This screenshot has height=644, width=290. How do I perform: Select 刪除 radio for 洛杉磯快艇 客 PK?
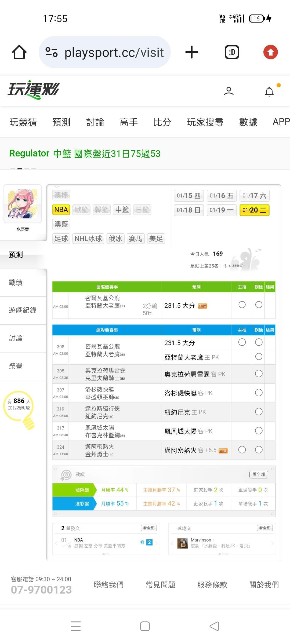point(259,393)
